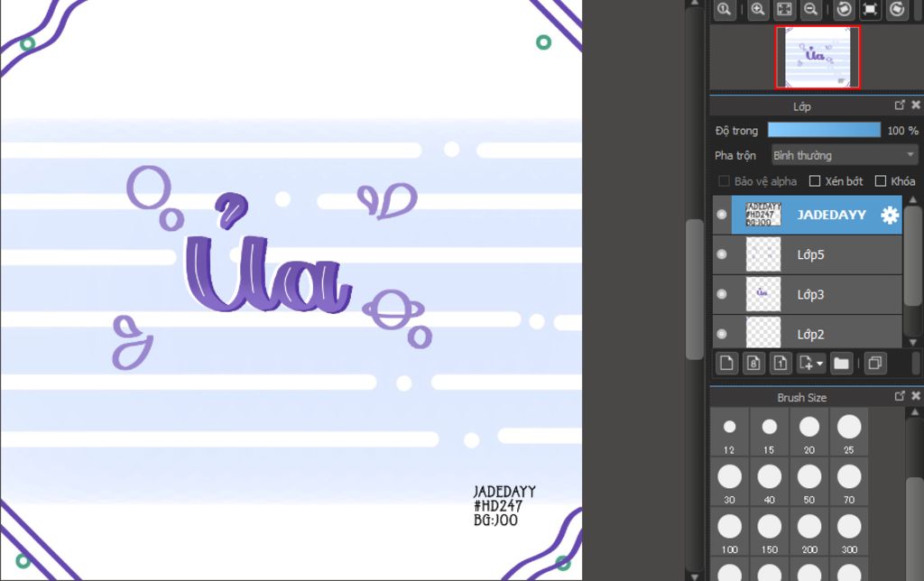The width and height of the screenshot is (924, 581).
Task: Rotate canvas view clockwise
Action: pyautogui.click(x=897, y=9)
